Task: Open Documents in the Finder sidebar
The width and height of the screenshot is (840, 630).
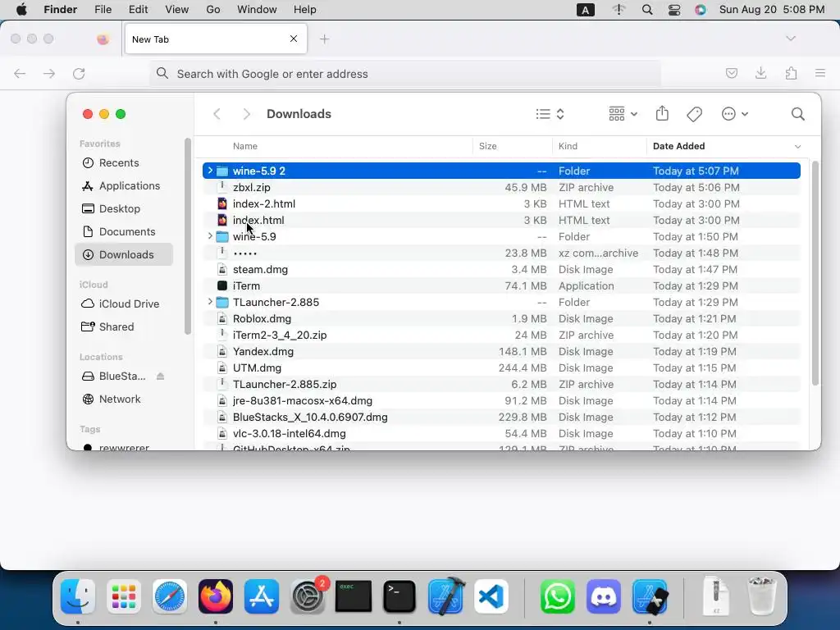Action: pyautogui.click(x=124, y=232)
